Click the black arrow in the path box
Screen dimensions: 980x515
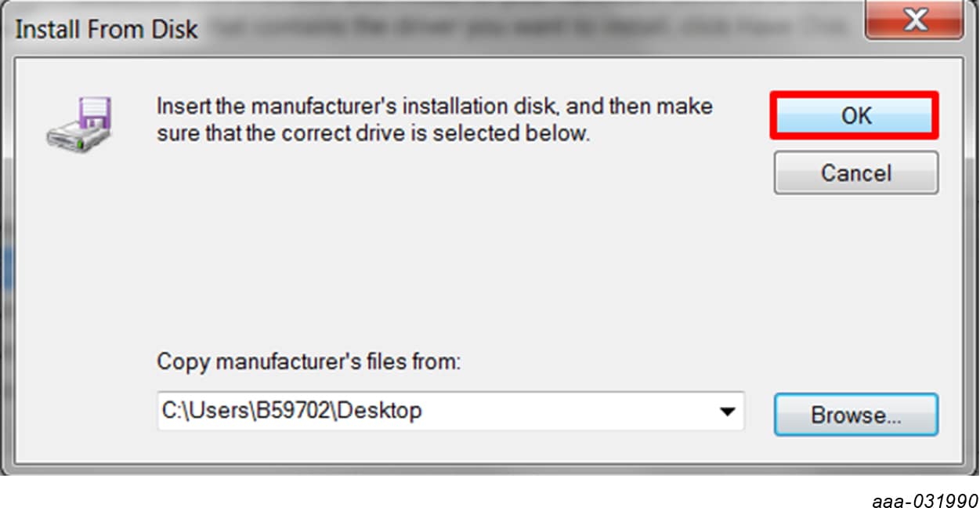pos(728,412)
